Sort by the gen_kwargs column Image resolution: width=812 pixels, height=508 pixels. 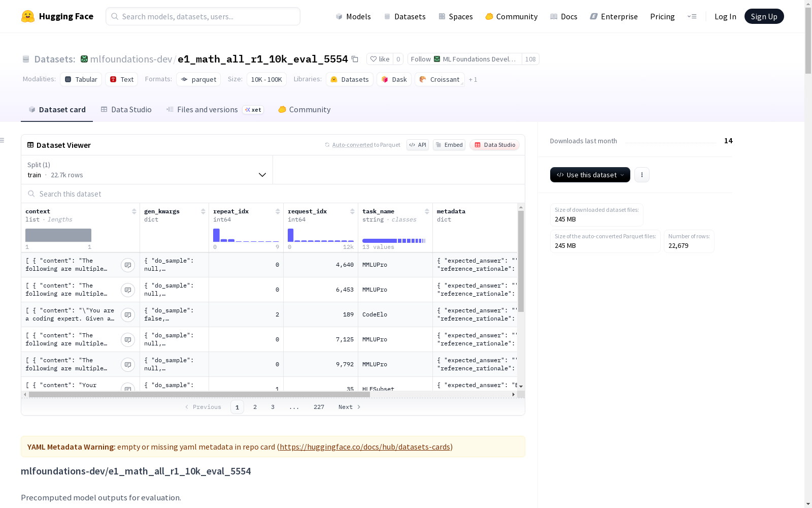click(203, 211)
